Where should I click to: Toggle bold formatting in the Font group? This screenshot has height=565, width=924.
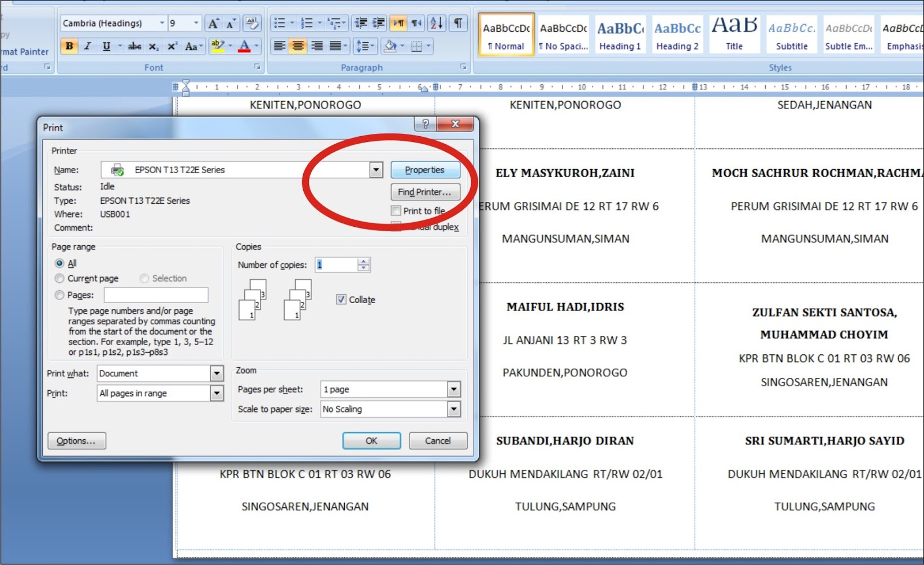[69, 46]
